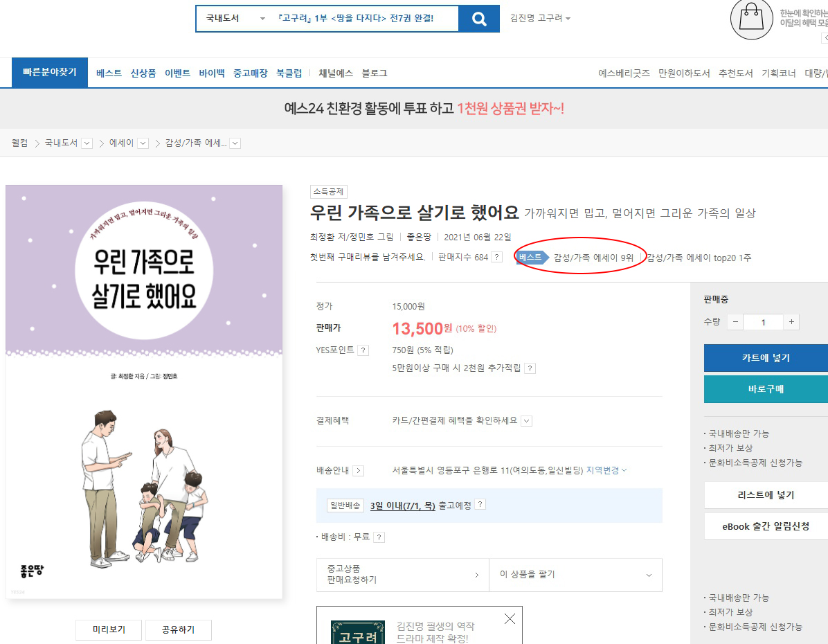Click the 소득공제 badge
Image resolution: width=828 pixels, height=644 pixels.
tap(328, 192)
